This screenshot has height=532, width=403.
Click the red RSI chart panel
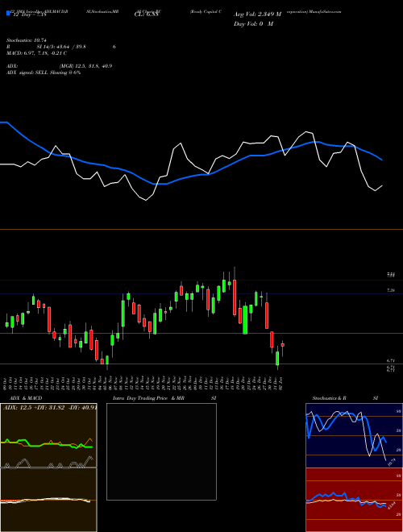(354, 500)
